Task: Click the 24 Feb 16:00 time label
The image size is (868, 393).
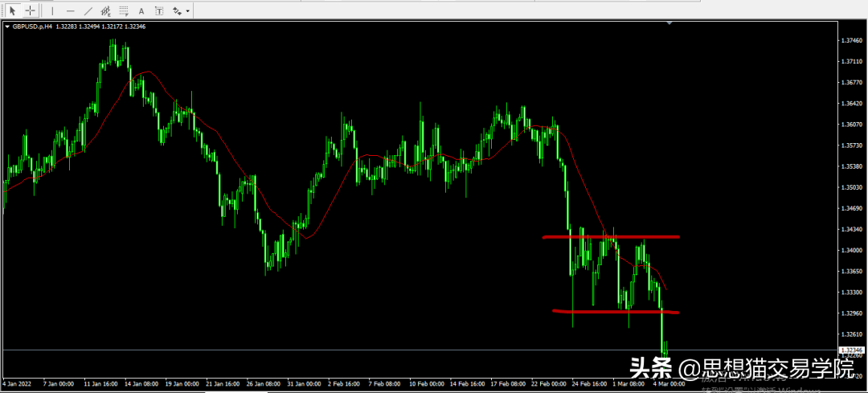Action: pyautogui.click(x=591, y=383)
